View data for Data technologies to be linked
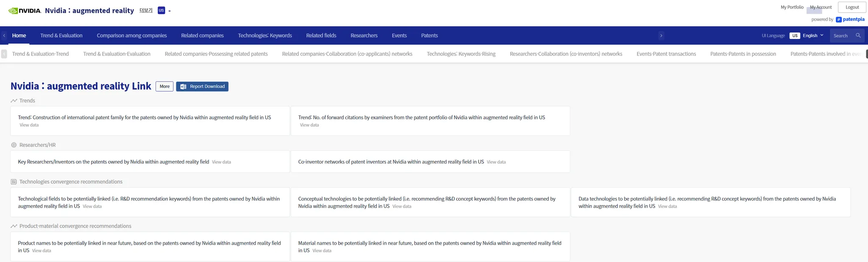868x262 pixels. point(668,207)
